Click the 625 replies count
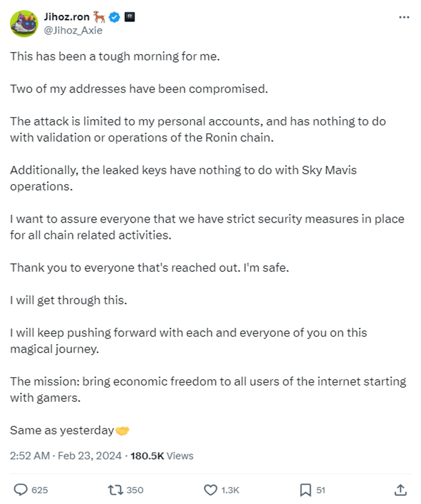 [39, 490]
